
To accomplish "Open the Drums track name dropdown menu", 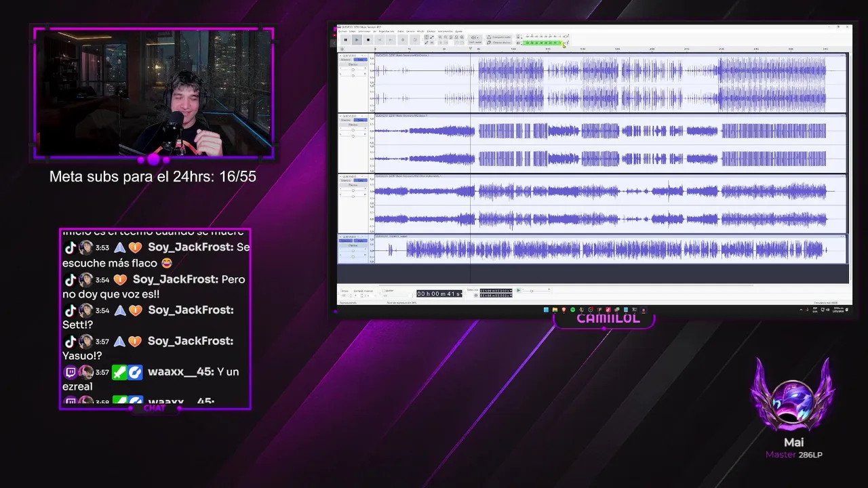I will [350, 56].
